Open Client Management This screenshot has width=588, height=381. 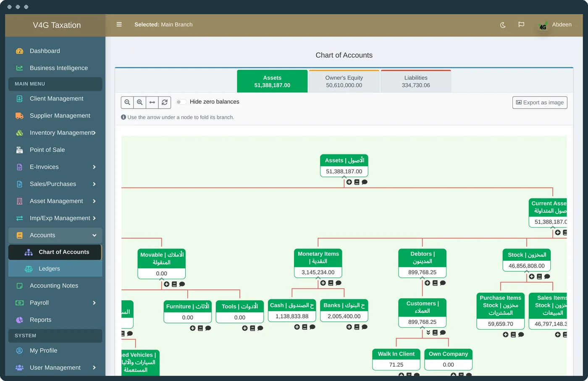point(55,98)
